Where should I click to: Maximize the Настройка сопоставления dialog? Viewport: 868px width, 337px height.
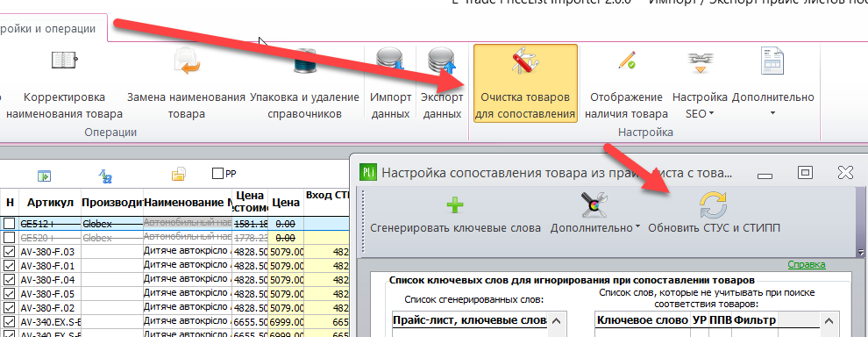point(805,172)
